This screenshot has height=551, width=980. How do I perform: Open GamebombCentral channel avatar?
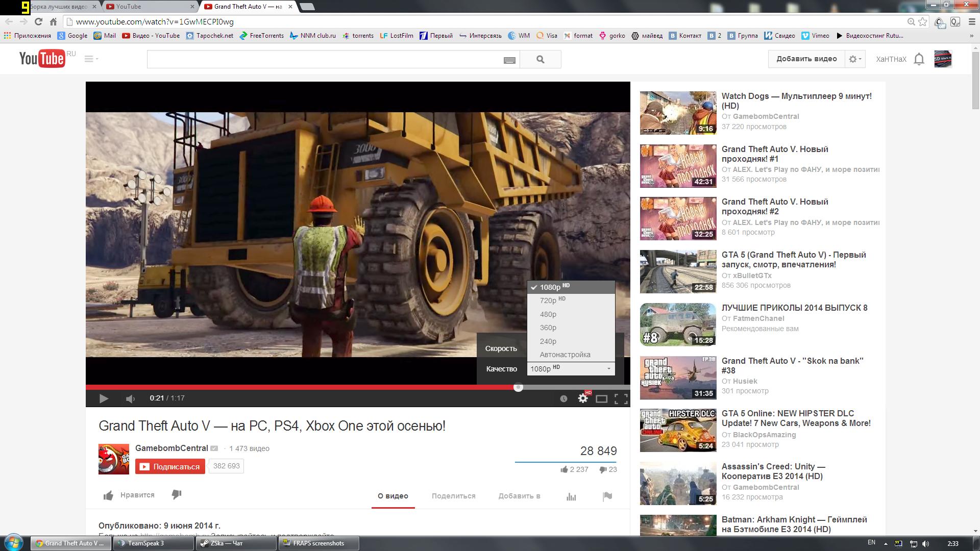[114, 459]
